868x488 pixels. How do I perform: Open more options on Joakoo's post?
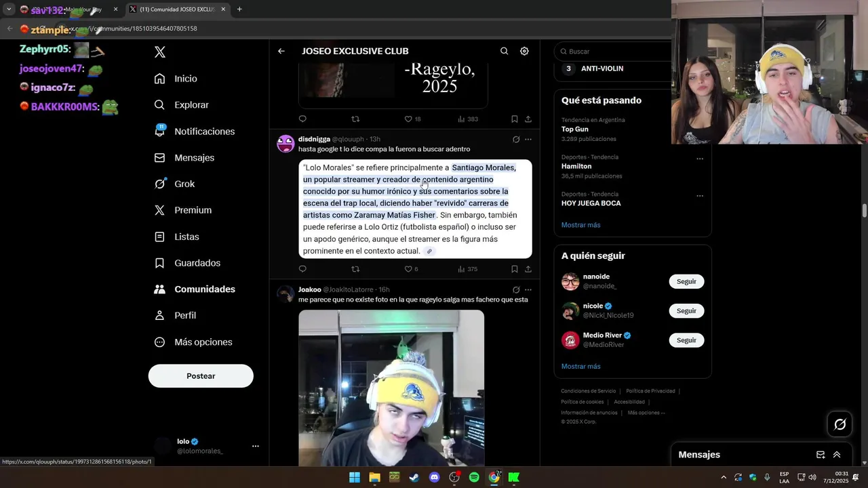pos(528,289)
